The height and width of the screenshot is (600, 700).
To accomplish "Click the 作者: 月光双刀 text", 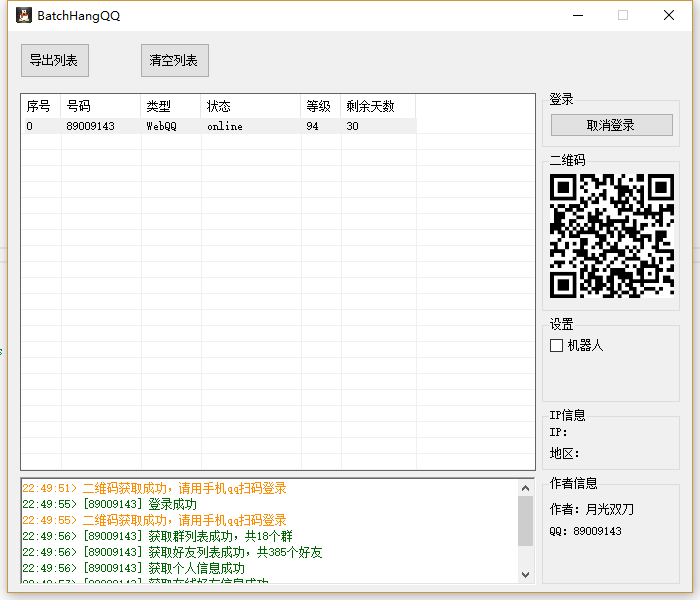I will (x=592, y=509).
